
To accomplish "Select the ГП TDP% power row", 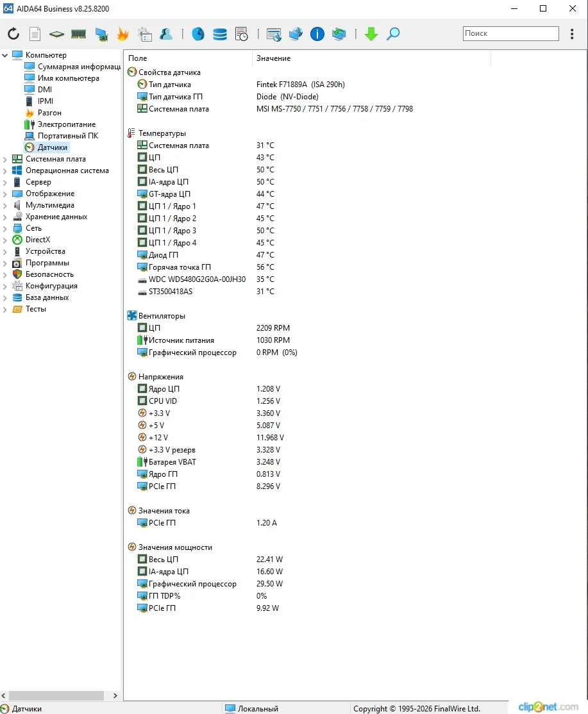I will pyautogui.click(x=202, y=596).
